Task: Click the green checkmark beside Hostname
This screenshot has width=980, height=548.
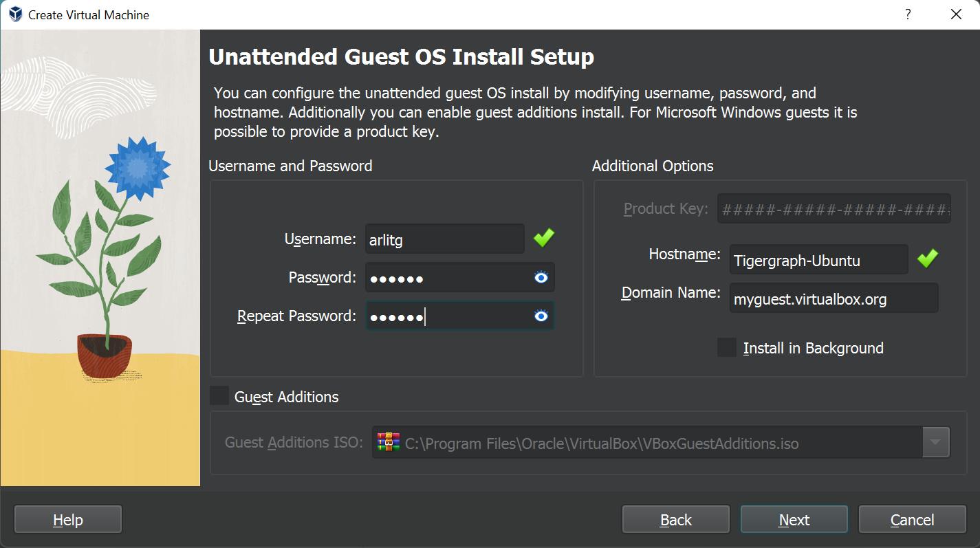Action: 928,259
